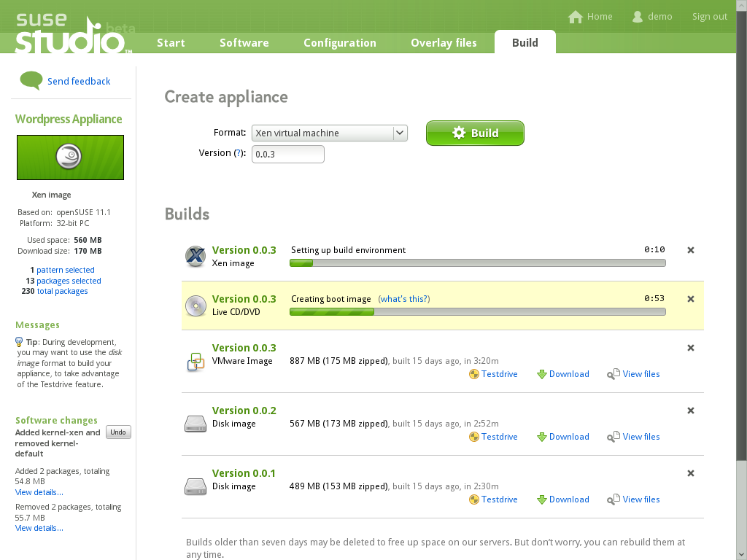Click the Xen image icon for Version 0.0.3

coord(195,256)
